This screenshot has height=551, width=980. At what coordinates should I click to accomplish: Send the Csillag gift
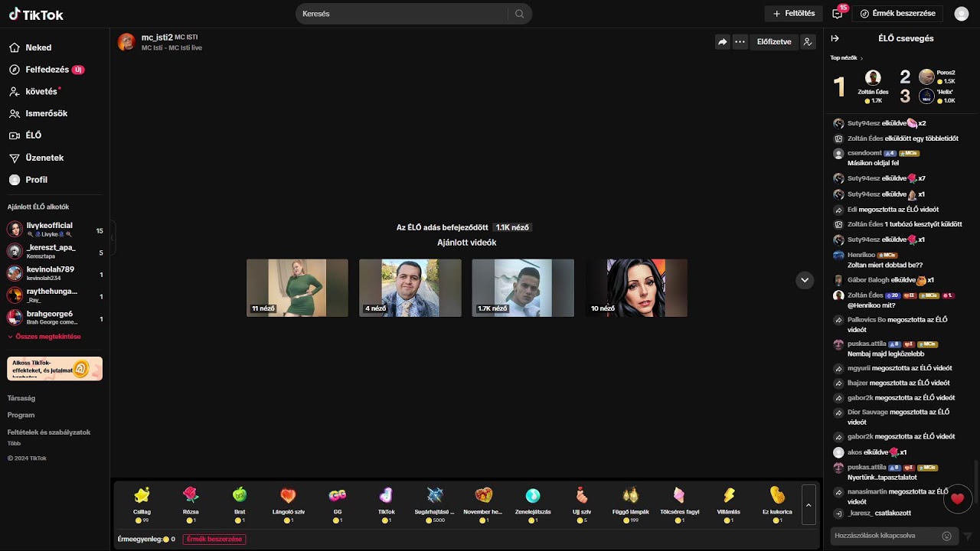coord(142,504)
